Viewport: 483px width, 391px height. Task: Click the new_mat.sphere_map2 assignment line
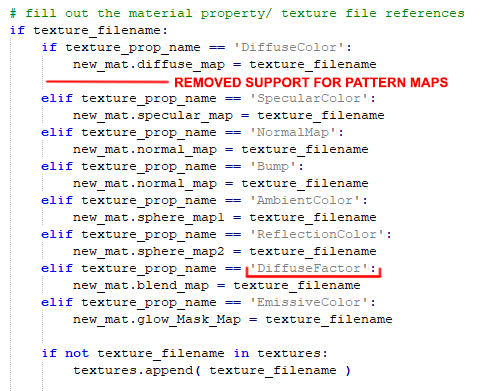pyautogui.click(x=225, y=251)
